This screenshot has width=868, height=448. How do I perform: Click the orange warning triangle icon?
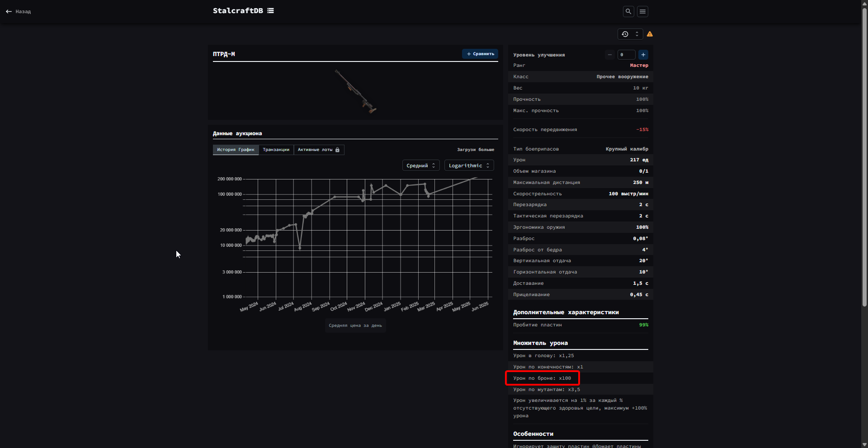(650, 34)
